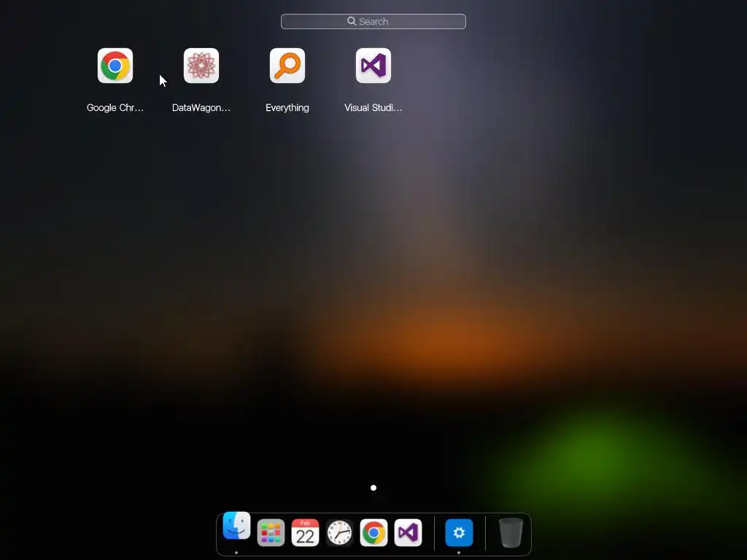747x560 pixels.
Task: Open the Everything search app
Action: click(x=287, y=66)
